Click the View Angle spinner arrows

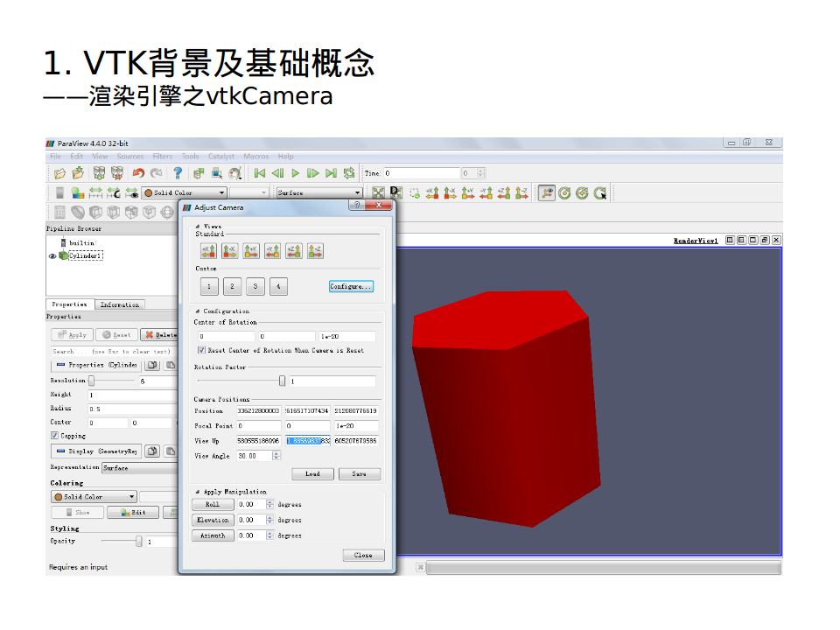click(276, 456)
